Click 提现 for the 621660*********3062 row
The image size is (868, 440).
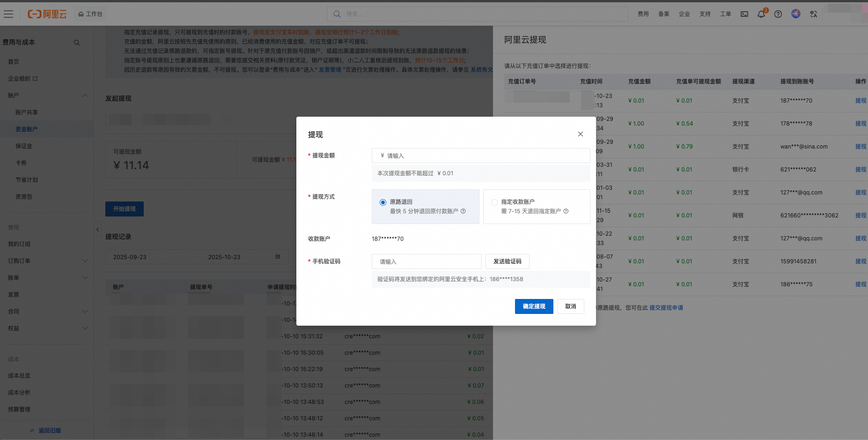pos(861,216)
